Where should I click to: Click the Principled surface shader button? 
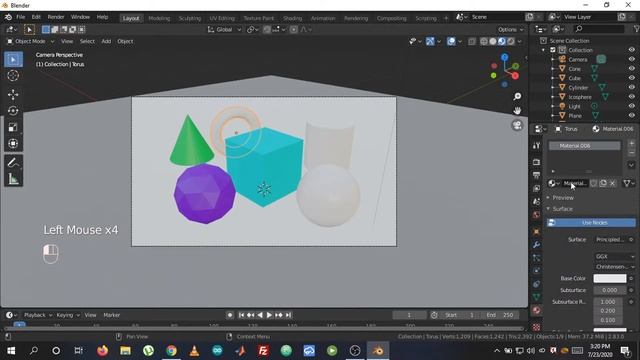(610, 240)
